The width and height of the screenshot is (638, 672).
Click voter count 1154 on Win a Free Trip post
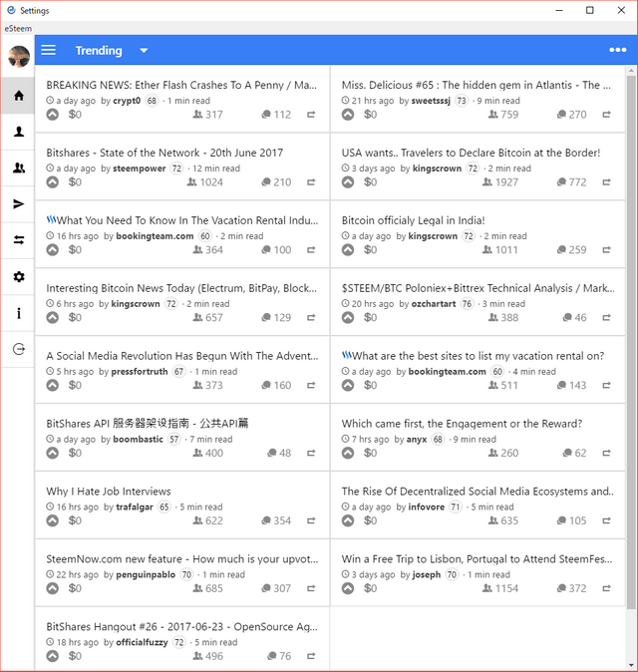[500, 588]
